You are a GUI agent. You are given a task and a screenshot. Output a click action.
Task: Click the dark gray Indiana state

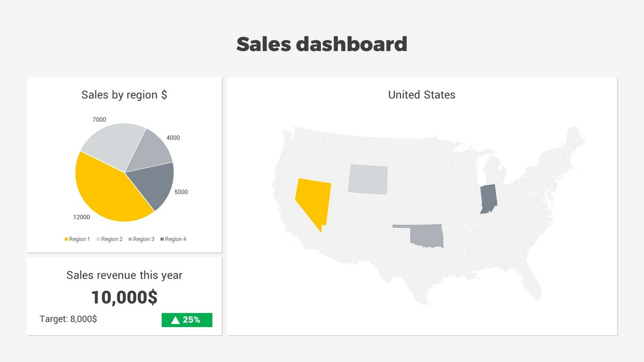click(488, 198)
